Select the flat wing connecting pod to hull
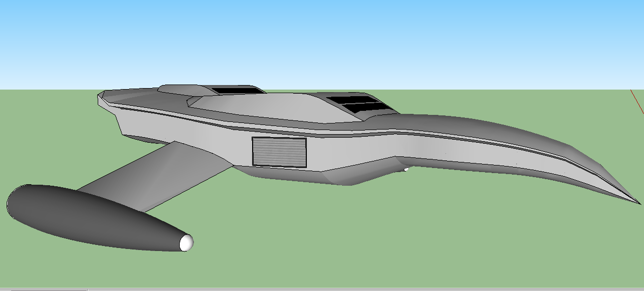Viewport: 644px width, 291px height. click(152, 175)
